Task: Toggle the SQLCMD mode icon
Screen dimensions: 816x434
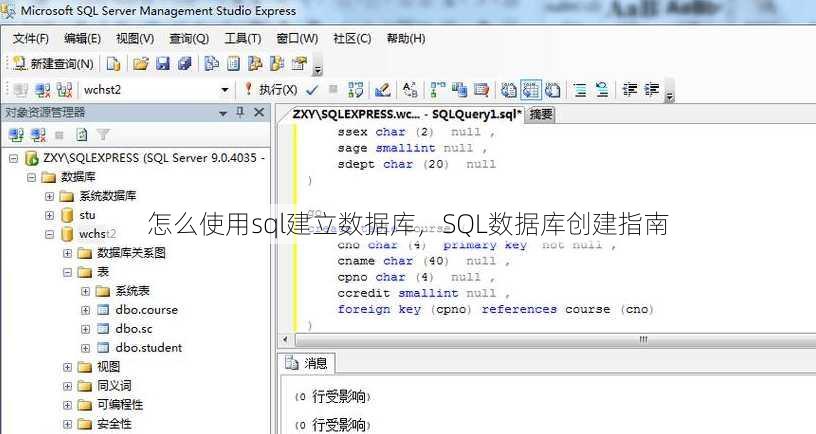Action: tap(481, 90)
